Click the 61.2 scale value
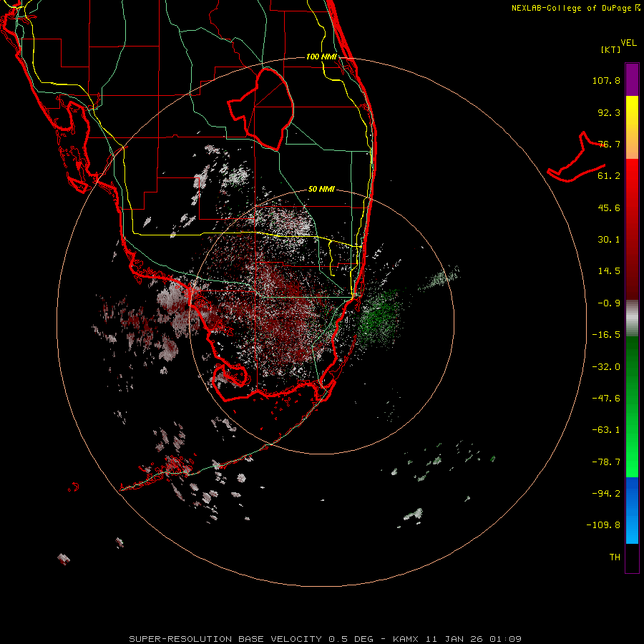 [609, 176]
